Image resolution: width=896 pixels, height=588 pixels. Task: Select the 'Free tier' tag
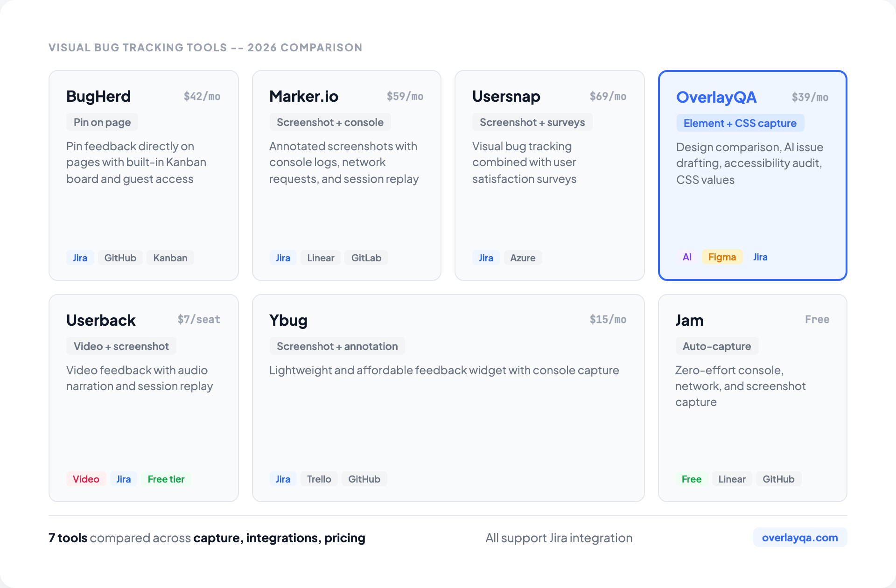[166, 479]
